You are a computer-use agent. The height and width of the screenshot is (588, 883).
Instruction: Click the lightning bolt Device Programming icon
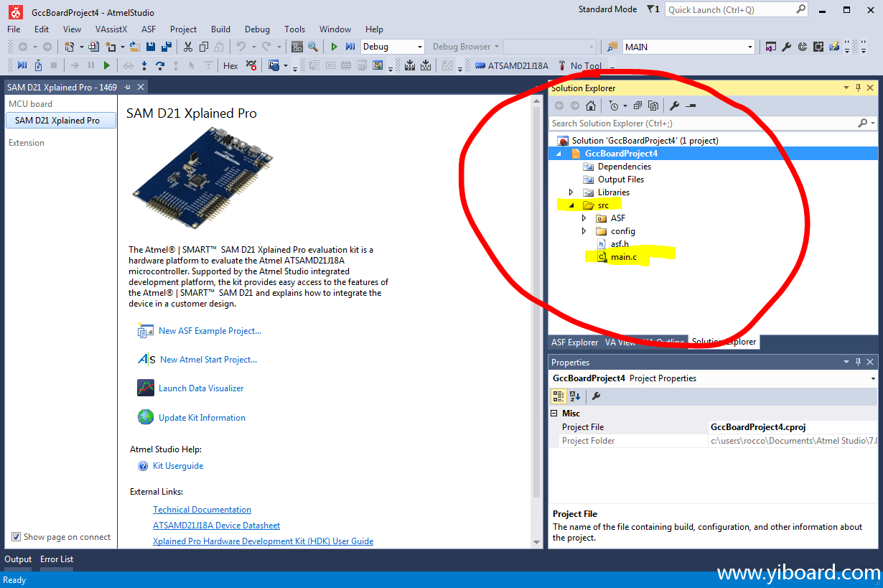[x=833, y=47]
